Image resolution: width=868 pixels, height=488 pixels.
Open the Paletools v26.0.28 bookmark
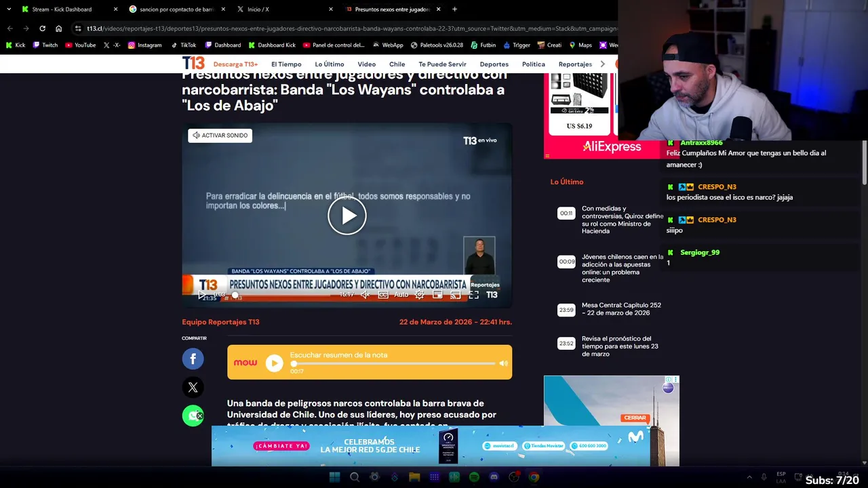[437, 45]
